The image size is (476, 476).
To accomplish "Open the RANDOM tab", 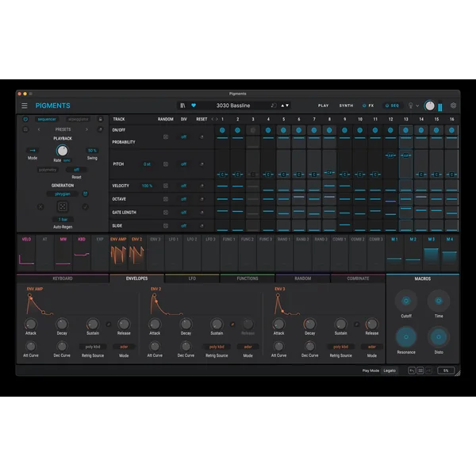I will pyautogui.click(x=303, y=278).
